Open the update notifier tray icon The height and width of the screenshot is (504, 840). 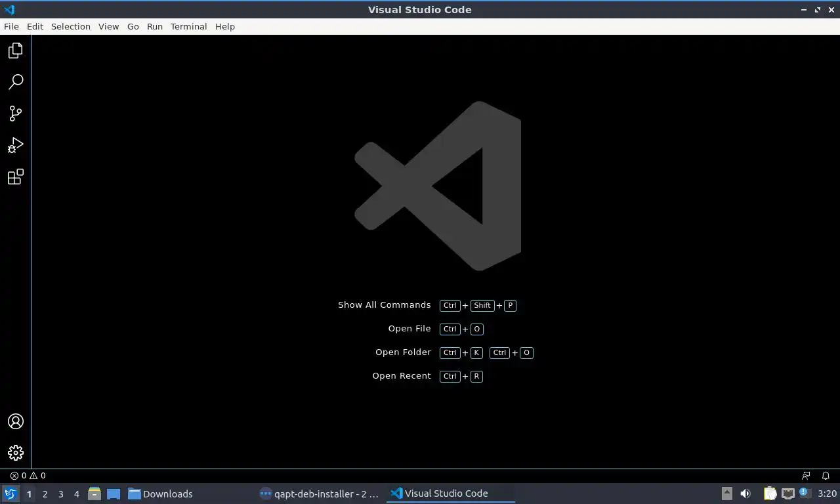[805, 493]
